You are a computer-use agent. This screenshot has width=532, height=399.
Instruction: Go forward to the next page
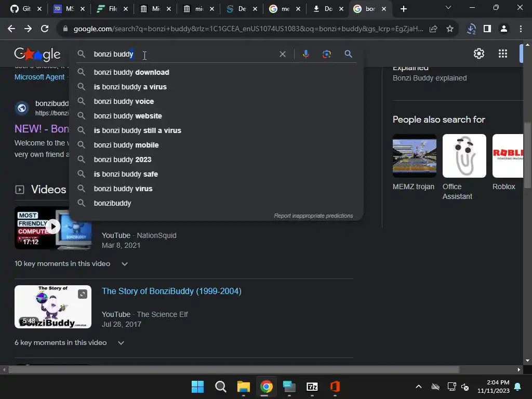pyautogui.click(x=28, y=29)
